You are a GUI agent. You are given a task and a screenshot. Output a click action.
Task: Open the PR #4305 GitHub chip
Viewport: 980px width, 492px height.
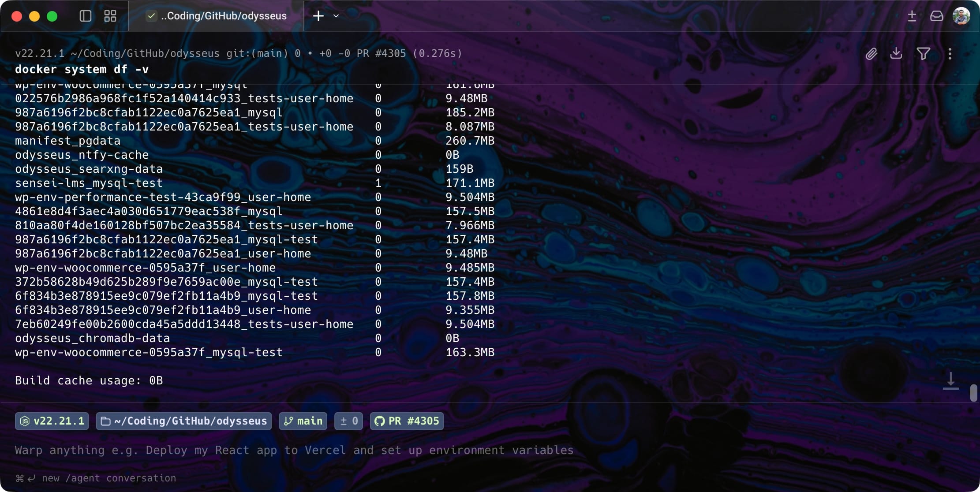click(x=407, y=421)
